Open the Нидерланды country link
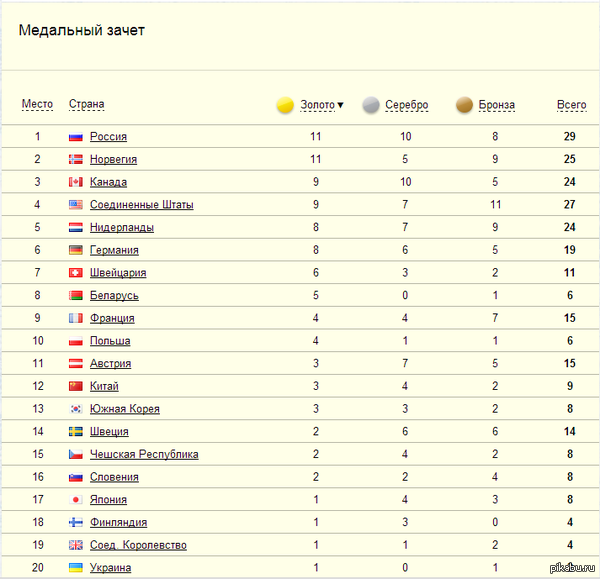Screen dimensions: 600x579 121,228
